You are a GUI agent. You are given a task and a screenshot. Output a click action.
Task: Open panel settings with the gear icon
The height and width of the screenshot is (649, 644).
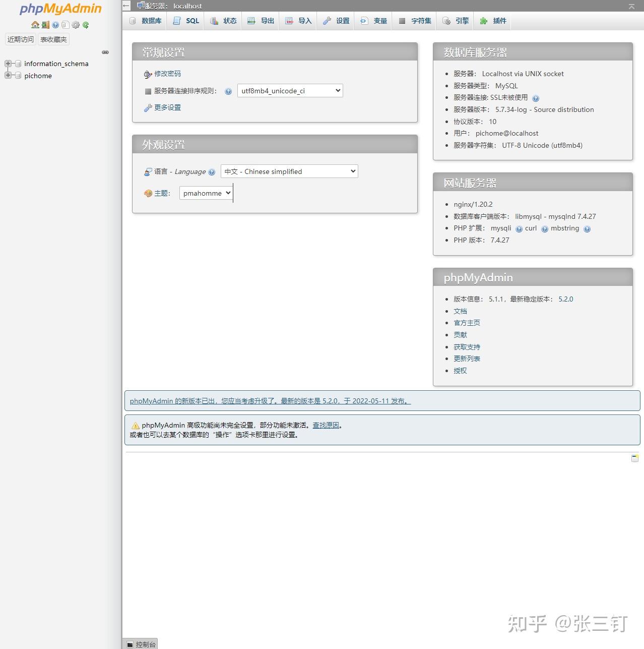tap(76, 25)
